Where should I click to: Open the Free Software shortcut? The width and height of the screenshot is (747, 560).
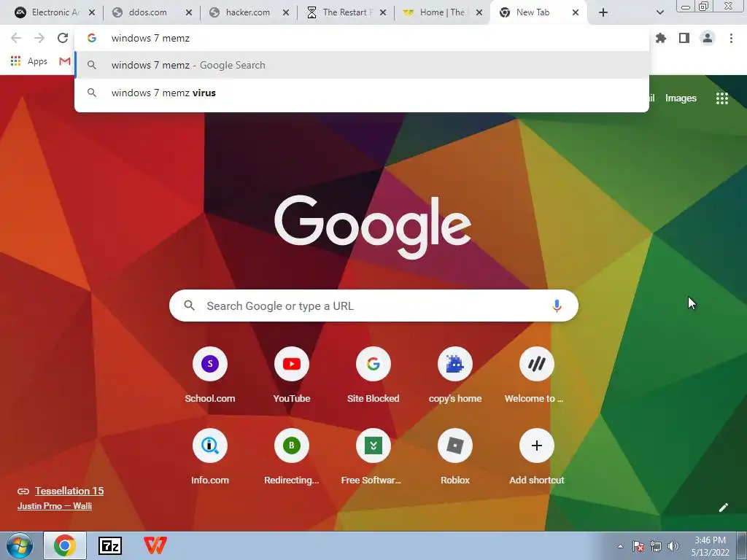373,457
